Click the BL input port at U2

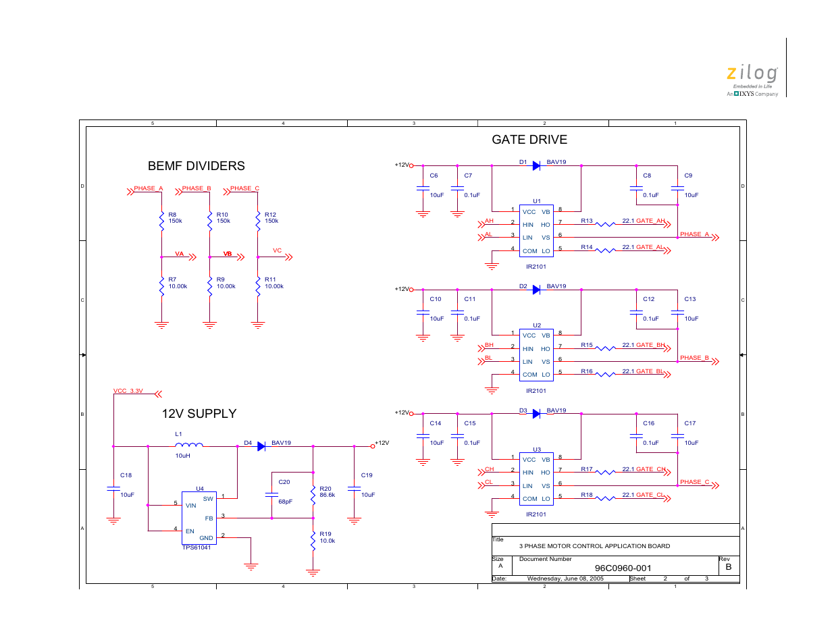coord(486,359)
